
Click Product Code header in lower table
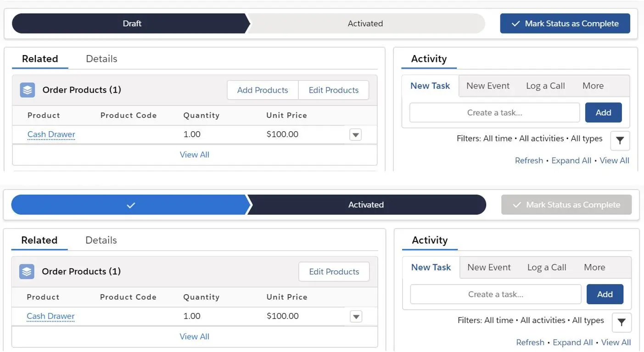[x=128, y=297]
